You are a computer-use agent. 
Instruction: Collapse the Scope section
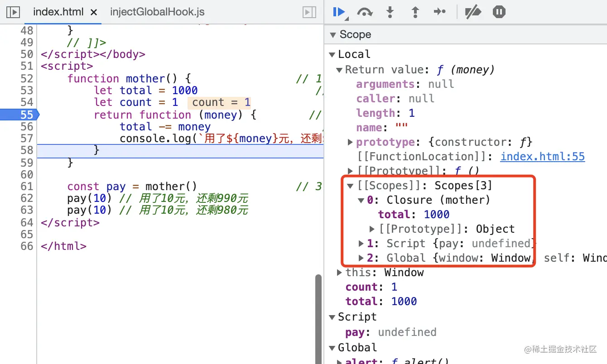pos(333,34)
